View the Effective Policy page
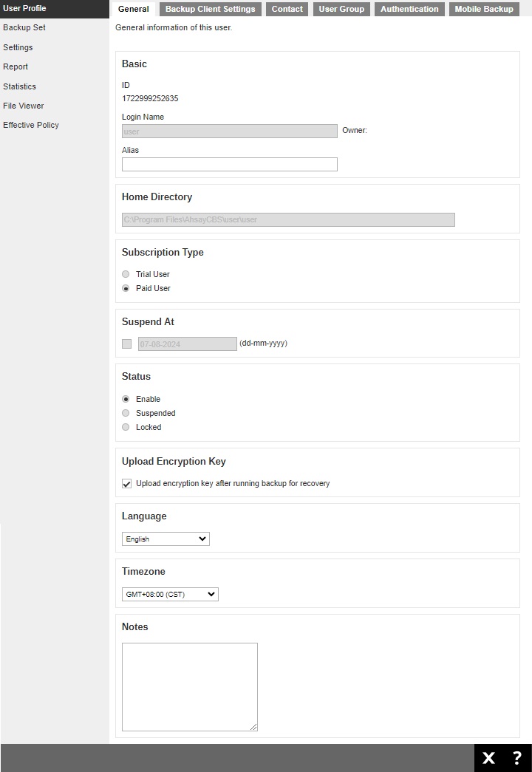 point(31,125)
